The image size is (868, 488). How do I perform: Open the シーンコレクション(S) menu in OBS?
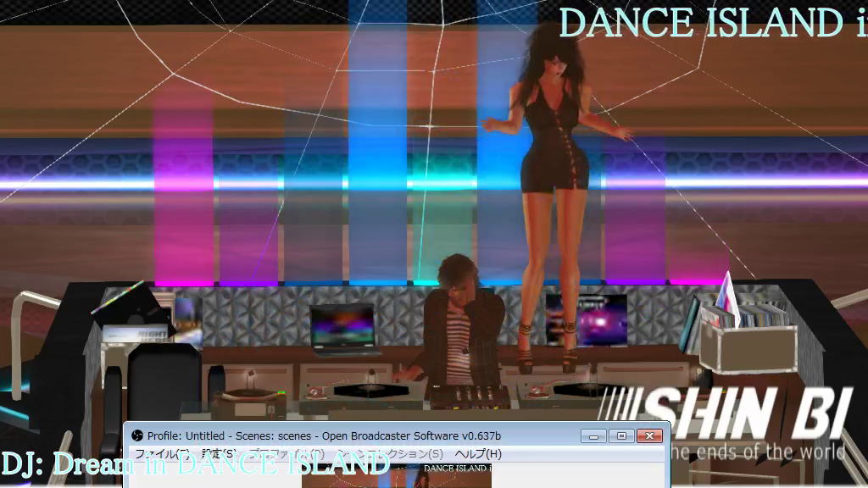pyautogui.click(x=390, y=454)
